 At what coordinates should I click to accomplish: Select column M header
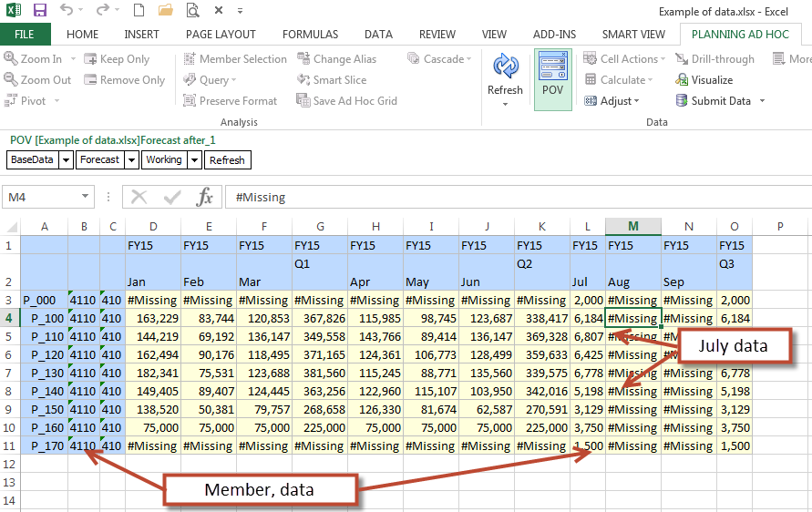[632, 226]
